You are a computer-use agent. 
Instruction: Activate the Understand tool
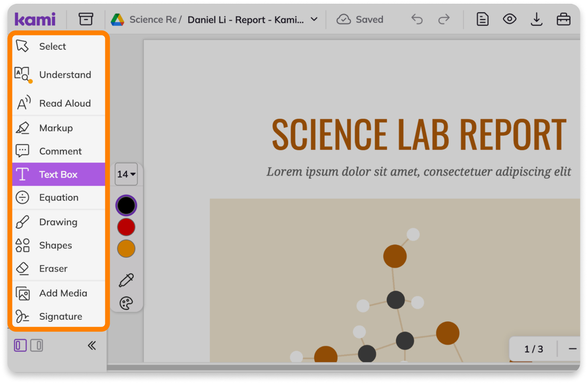tap(59, 75)
